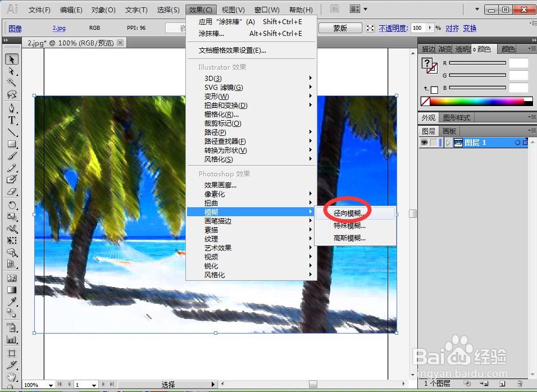Select the Type tool

(x=11, y=120)
